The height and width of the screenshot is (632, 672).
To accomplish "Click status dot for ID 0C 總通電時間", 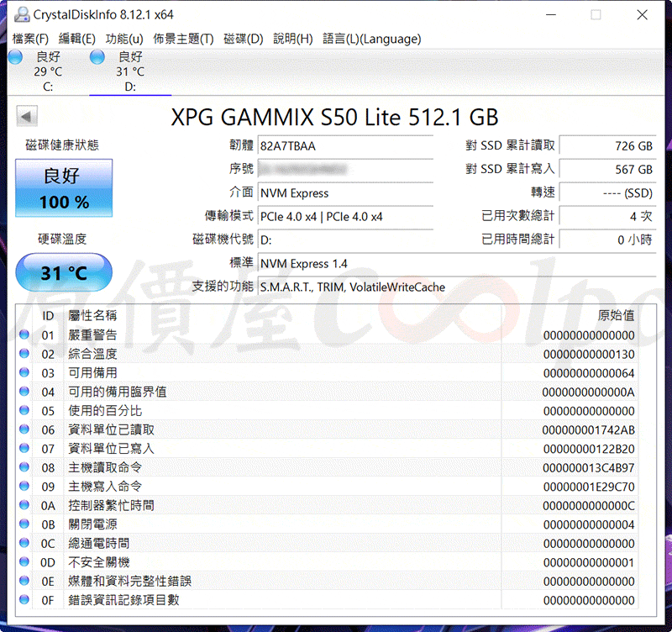I will click(24, 543).
